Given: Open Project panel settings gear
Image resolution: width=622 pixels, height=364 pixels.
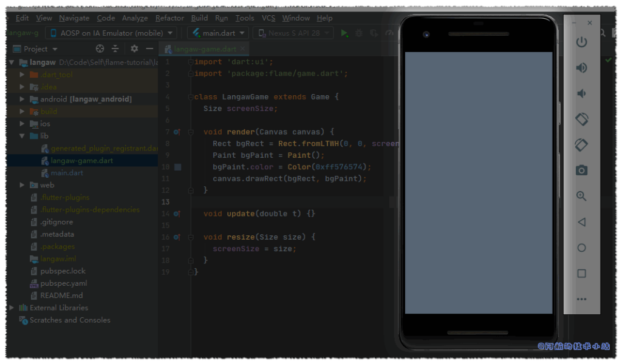Looking at the screenshot, I should click(x=134, y=49).
